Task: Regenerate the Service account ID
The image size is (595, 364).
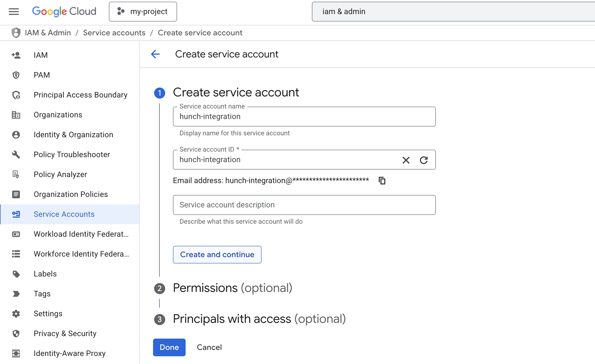Action: (424, 160)
